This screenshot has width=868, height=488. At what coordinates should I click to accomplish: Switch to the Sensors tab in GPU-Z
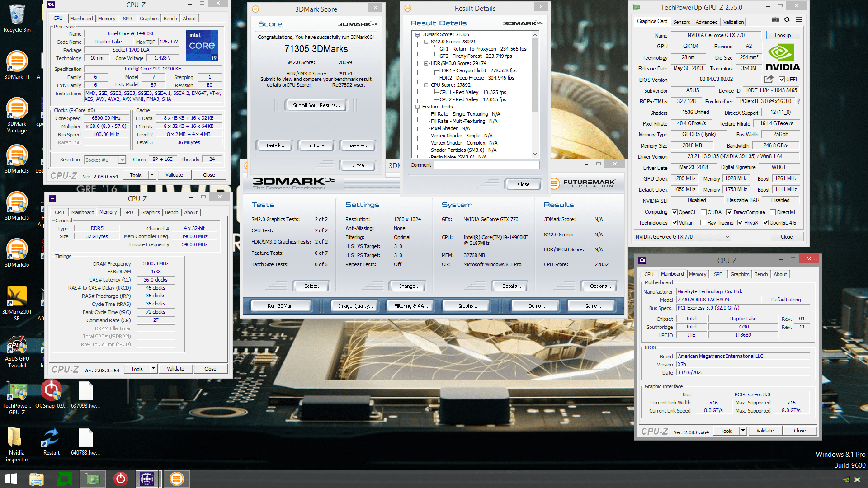[x=681, y=22]
